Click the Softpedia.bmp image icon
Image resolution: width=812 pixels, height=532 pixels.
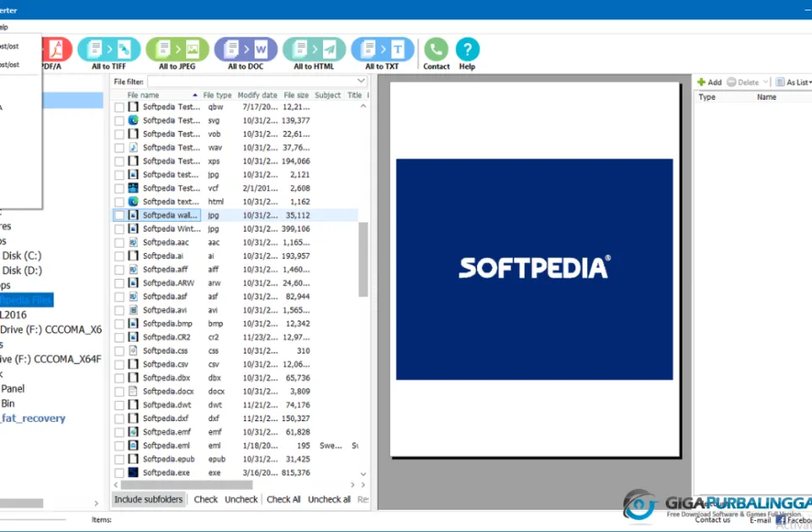click(x=133, y=323)
